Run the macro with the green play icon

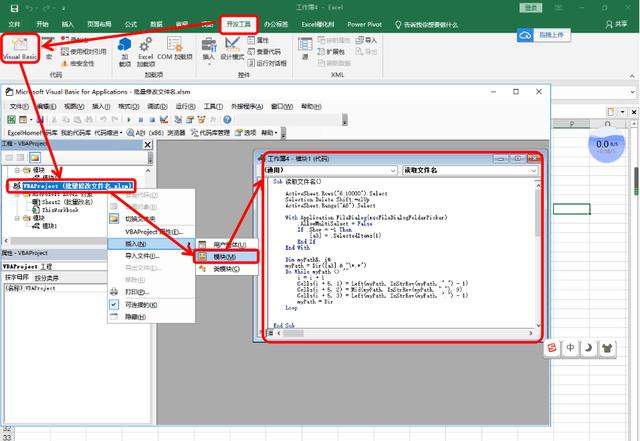[129, 120]
